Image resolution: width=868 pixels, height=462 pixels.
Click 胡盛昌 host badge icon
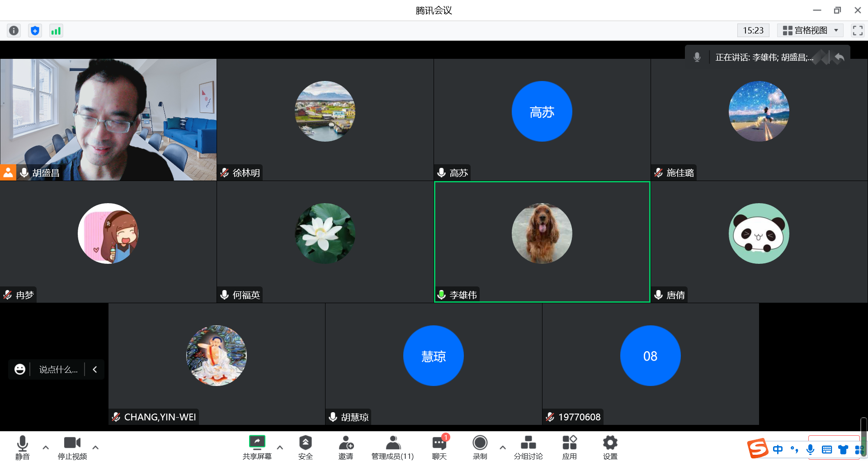point(8,172)
